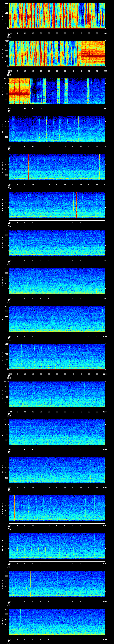Click the "8:16:00" start time label
The width and height of the screenshot is (114, 644).
(x=9, y=601)
